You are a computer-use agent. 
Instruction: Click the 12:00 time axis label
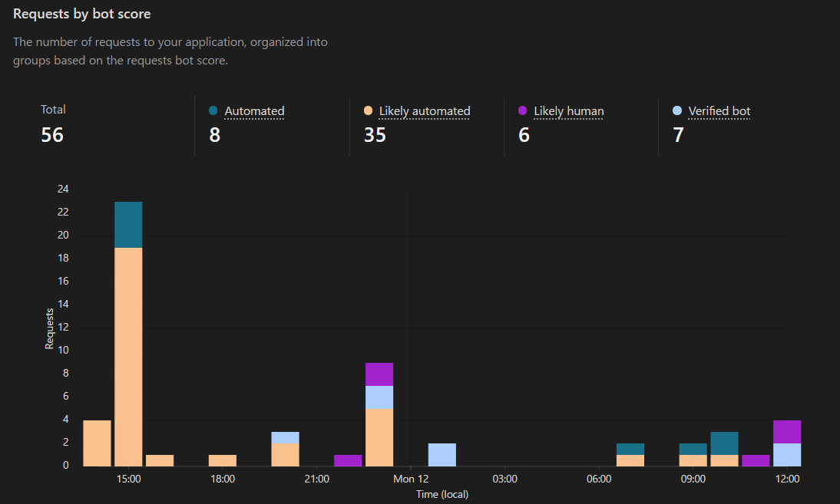coord(787,479)
